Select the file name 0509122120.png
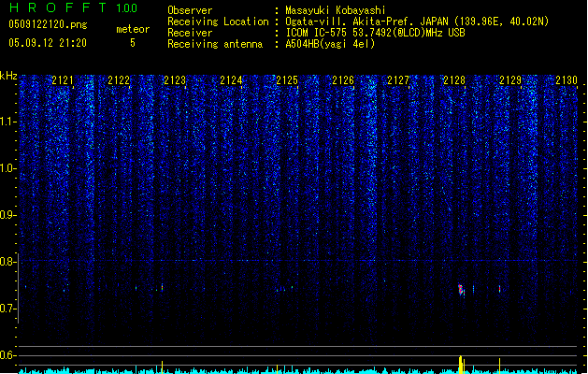Image resolution: width=588 pixels, height=374 pixels. (x=48, y=24)
